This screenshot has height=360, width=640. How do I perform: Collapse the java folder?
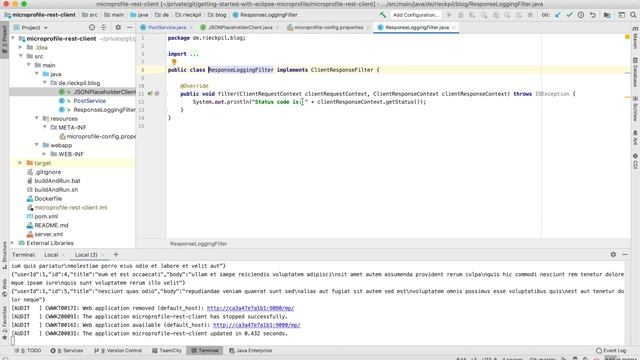pyautogui.click(x=37, y=74)
